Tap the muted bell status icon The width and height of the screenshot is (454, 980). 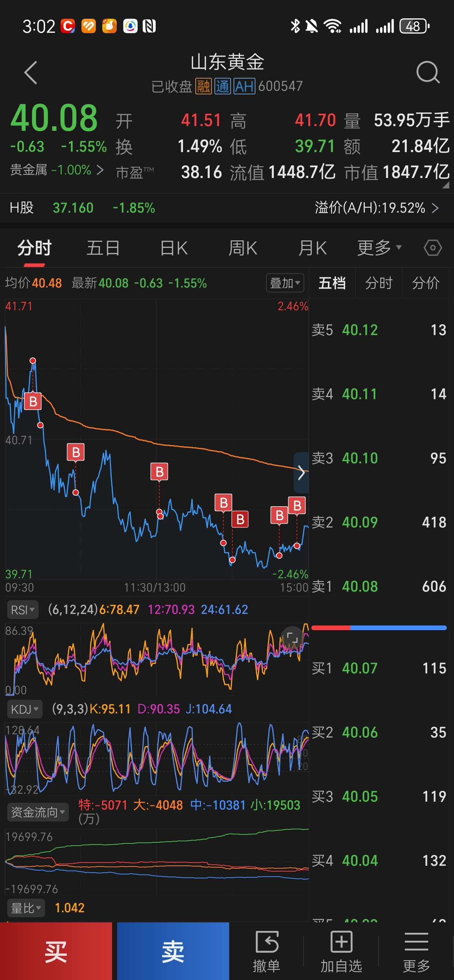point(312,26)
